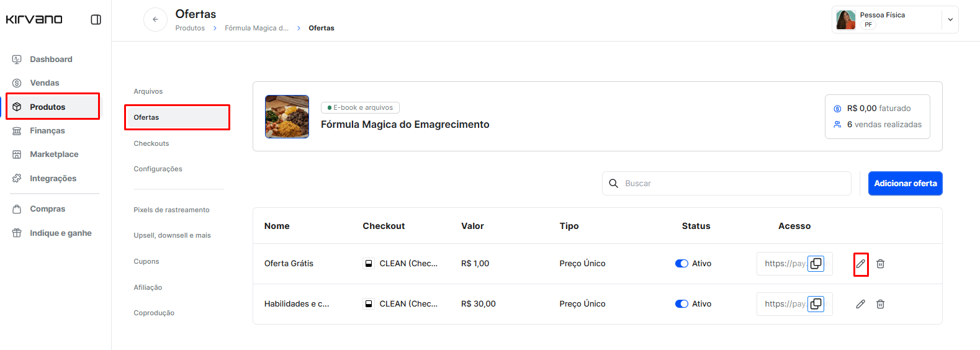The image size is (980, 350).
Task: Click the product food thumbnail image
Action: pyautogui.click(x=287, y=117)
